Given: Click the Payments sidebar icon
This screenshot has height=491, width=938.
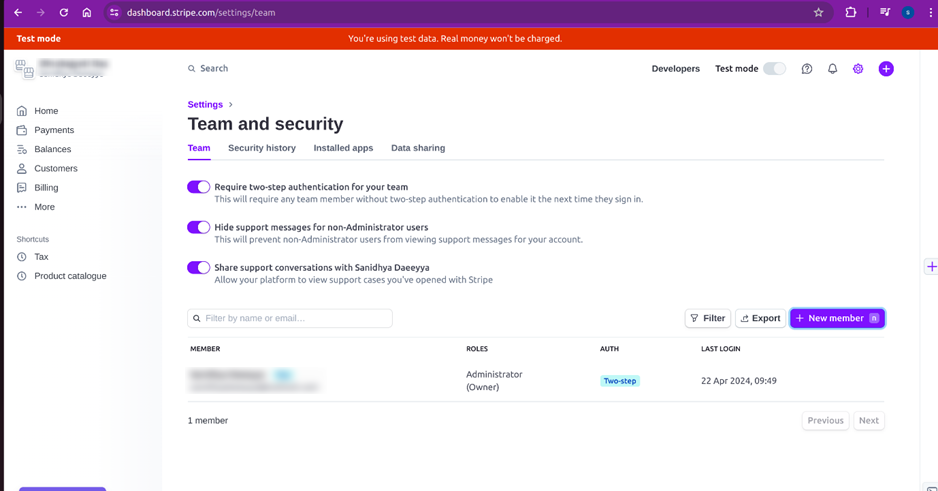Looking at the screenshot, I should [22, 130].
